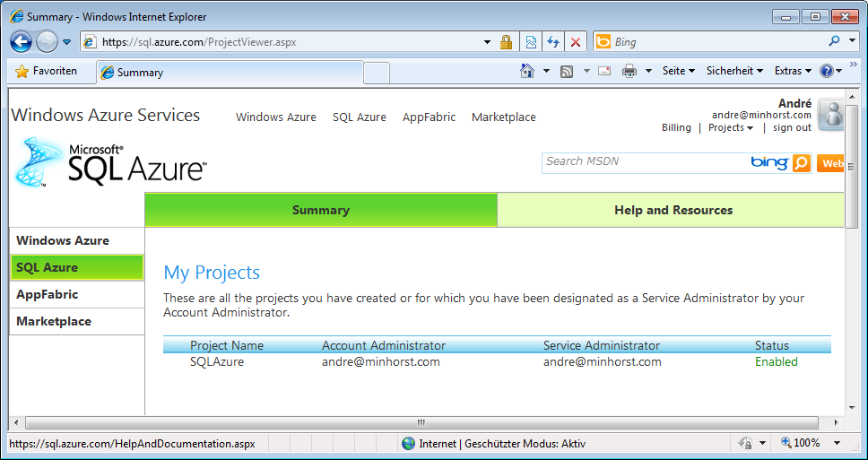This screenshot has height=460, width=868.
Task: Click the orange Bing search magnifier button
Action: (801, 163)
